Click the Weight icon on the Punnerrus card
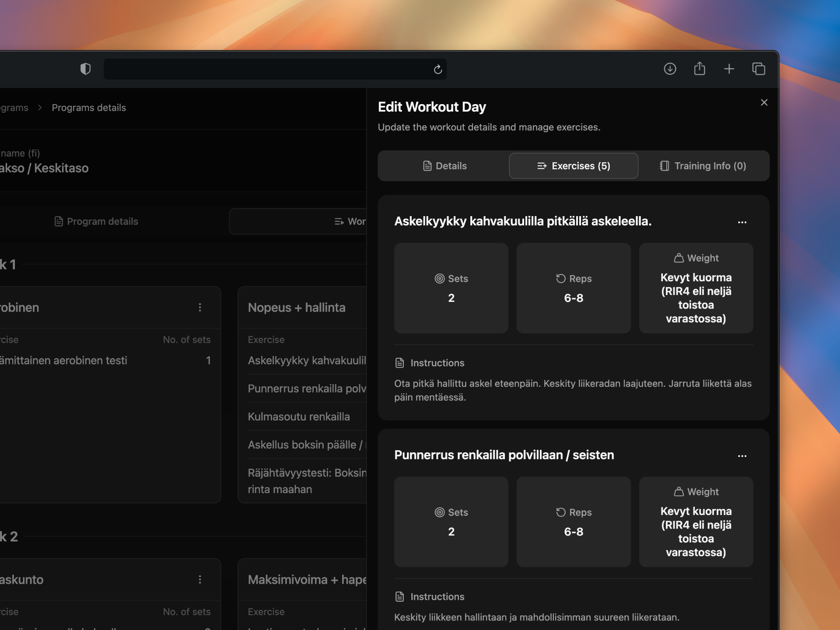 coord(679,492)
